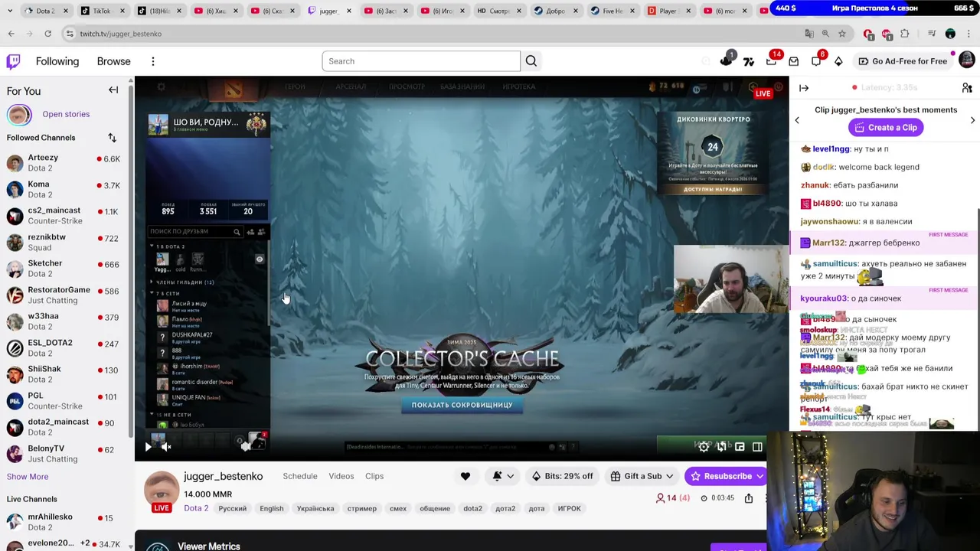Image resolution: width=980 pixels, height=551 pixels.
Task: Click the Русский tag
Action: [x=233, y=508]
